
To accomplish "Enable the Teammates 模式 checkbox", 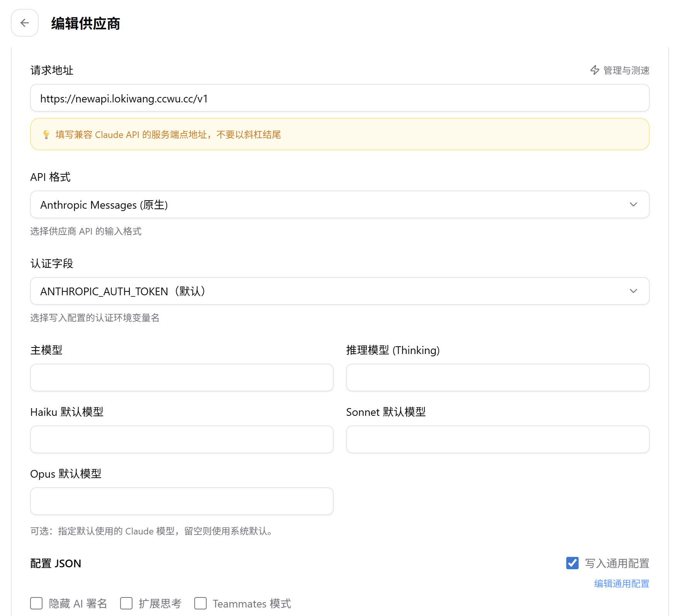I will click(x=200, y=603).
